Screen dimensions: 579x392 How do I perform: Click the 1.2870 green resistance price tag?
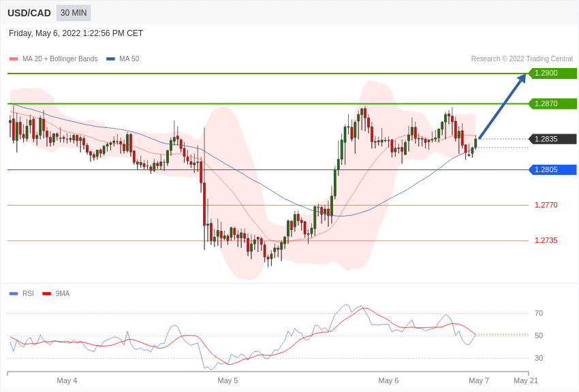pyautogui.click(x=553, y=103)
